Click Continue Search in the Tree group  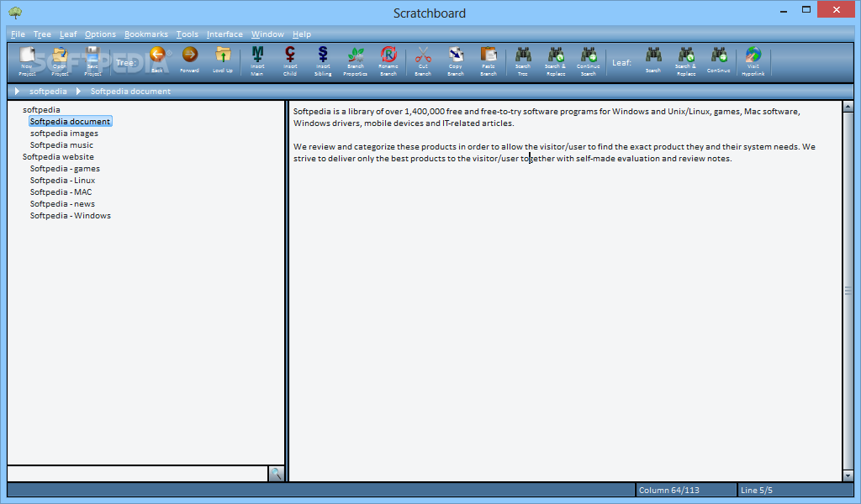coord(588,60)
